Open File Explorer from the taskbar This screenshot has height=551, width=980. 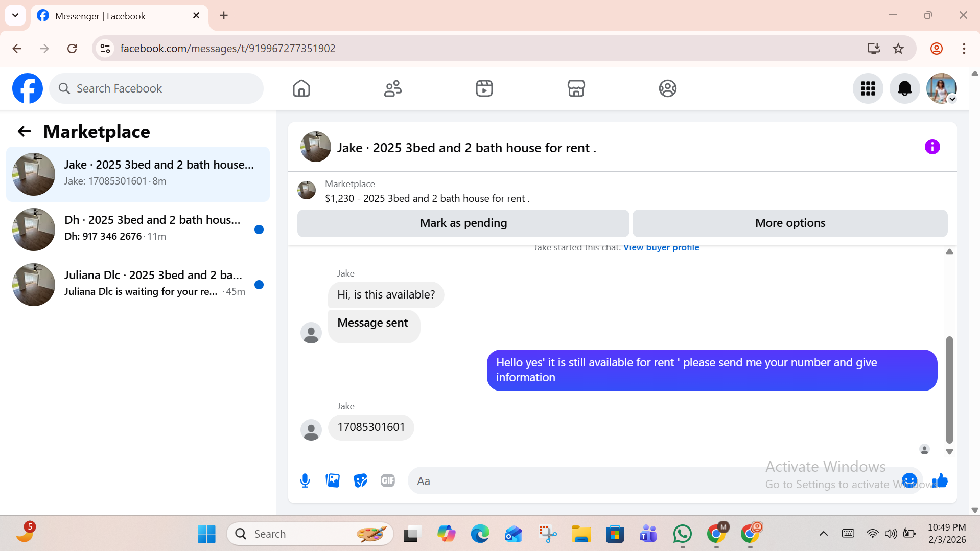[581, 534]
